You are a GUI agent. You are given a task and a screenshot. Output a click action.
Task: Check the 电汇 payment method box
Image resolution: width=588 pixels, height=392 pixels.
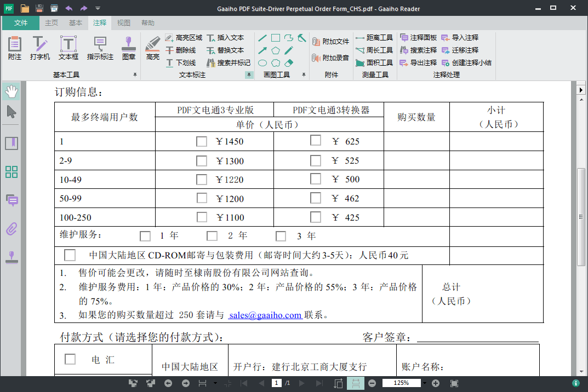click(x=70, y=359)
